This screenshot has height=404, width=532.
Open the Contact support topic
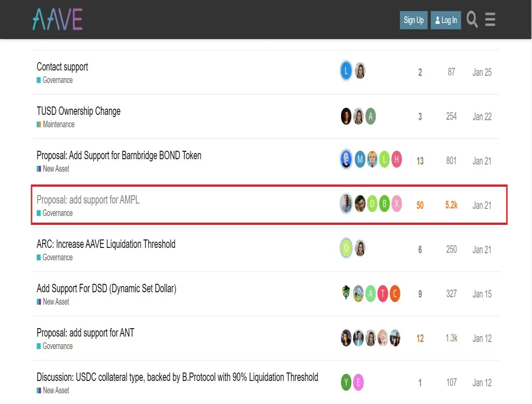click(x=63, y=67)
